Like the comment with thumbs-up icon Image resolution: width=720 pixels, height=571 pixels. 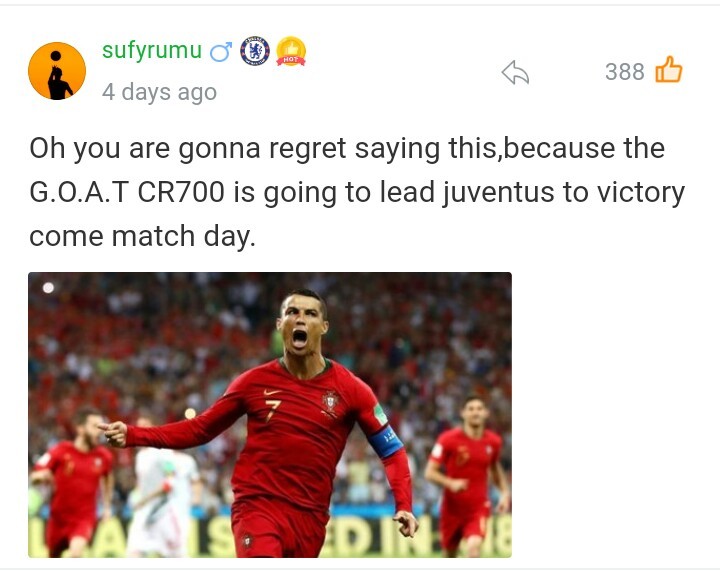[669, 70]
